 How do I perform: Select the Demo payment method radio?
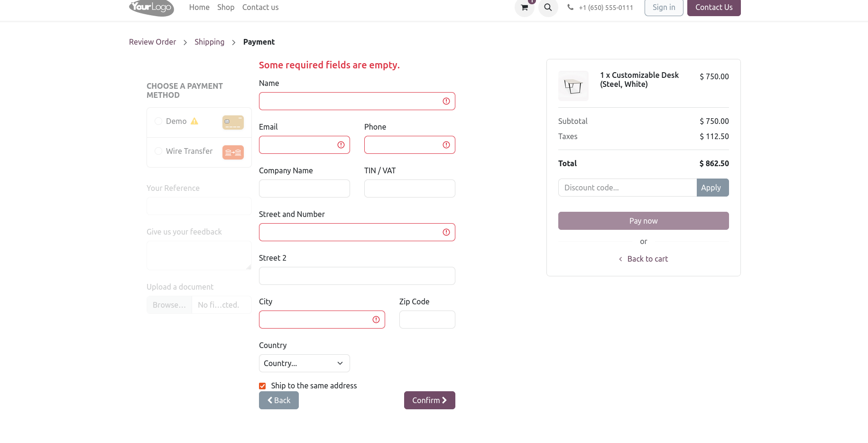158,121
